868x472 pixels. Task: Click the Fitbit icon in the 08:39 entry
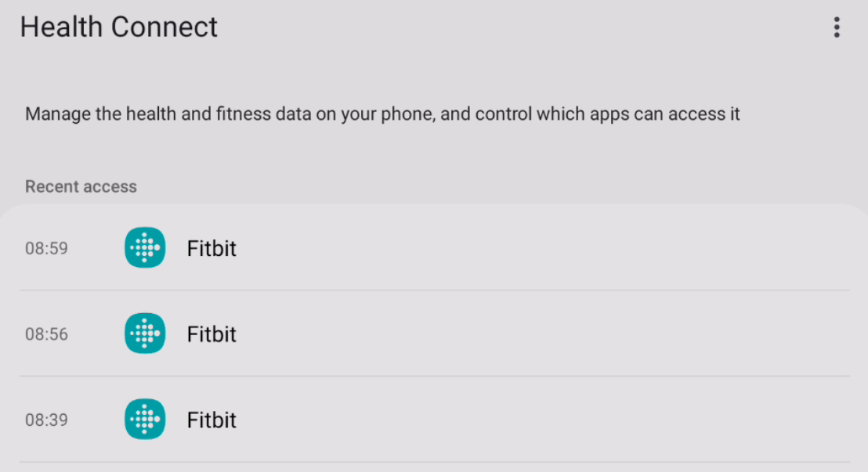click(x=145, y=420)
